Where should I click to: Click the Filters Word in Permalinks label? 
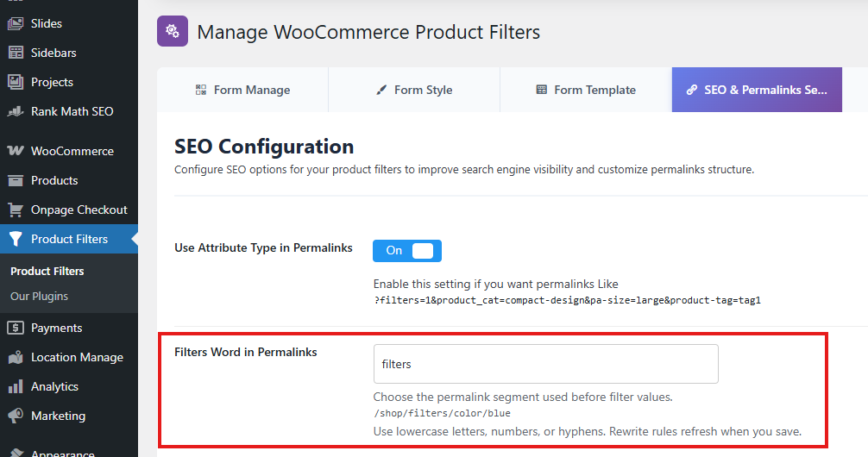(x=246, y=352)
